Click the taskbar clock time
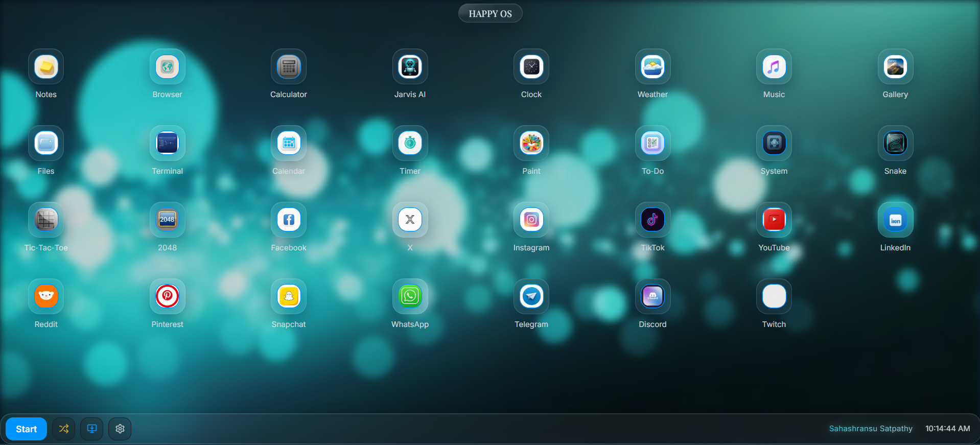 pyautogui.click(x=948, y=429)
